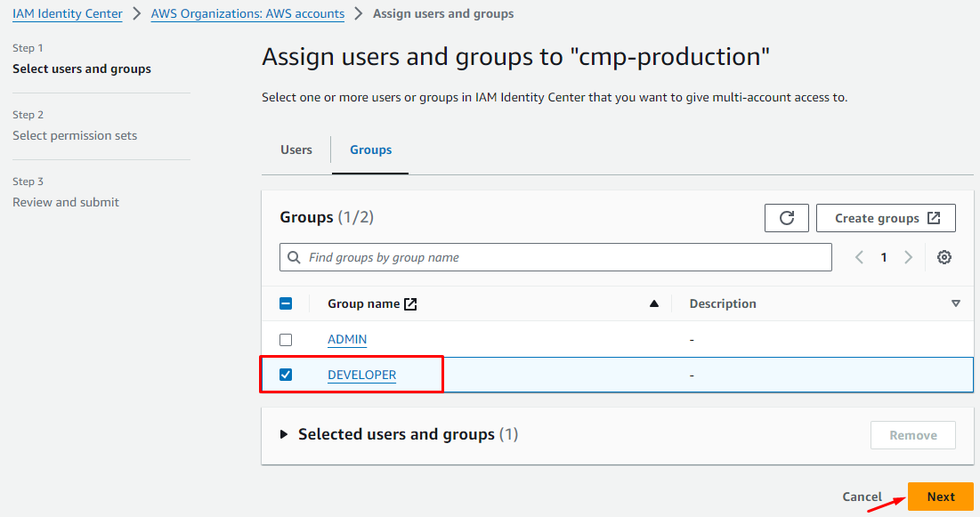Go to IAM Identity Center breadcrumb
Image resolution: width=980 pixels, height=517 pixels.
[68, 13]
